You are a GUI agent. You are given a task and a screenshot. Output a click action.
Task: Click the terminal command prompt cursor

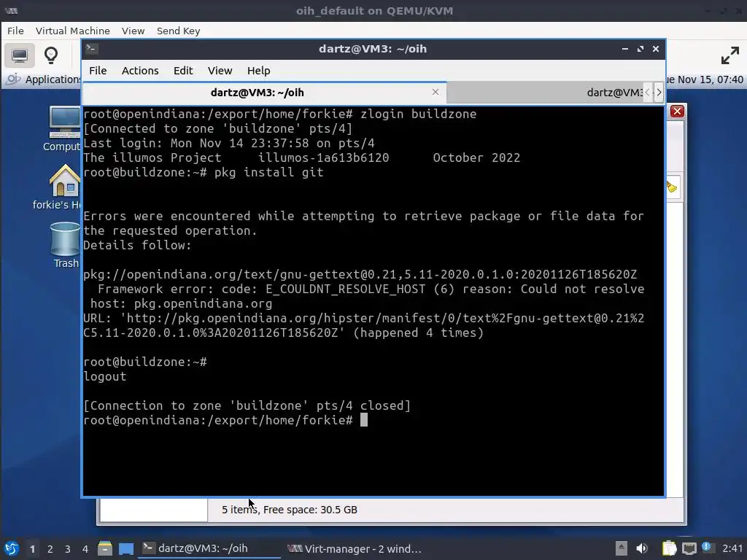coord(363,419)
